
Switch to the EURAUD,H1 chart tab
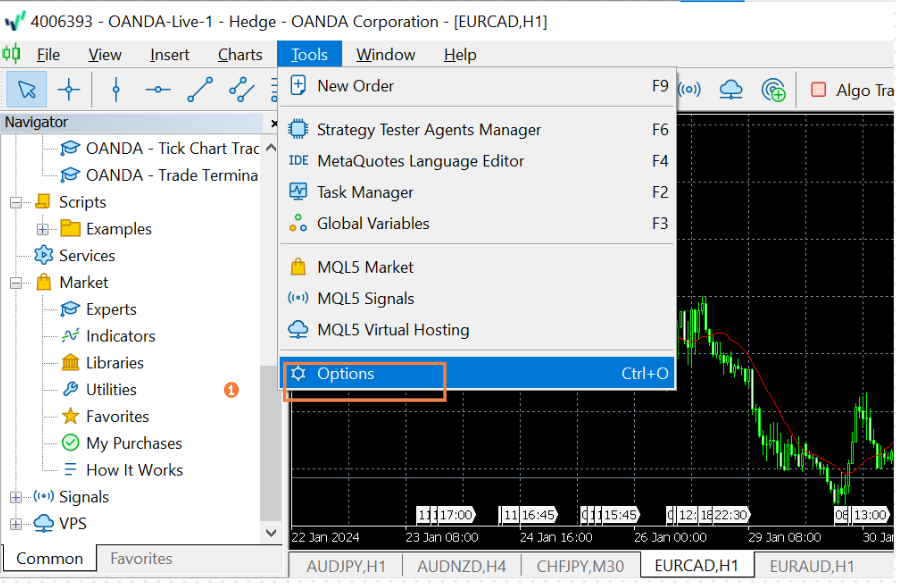pyautogui.click(x=811, y=565)
